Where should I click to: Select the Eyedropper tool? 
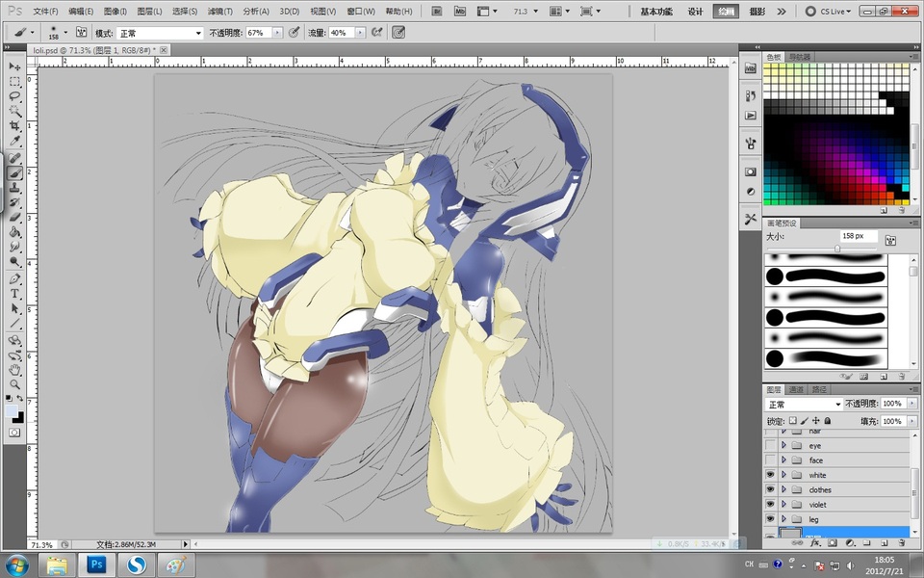(x=14, y=141)
